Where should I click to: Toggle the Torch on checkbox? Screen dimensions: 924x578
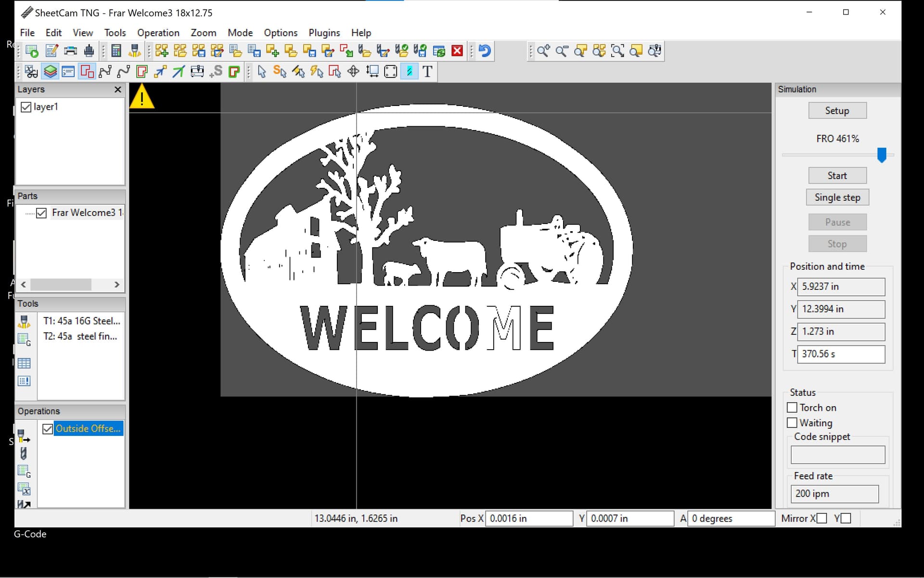(x=792, y=408)
